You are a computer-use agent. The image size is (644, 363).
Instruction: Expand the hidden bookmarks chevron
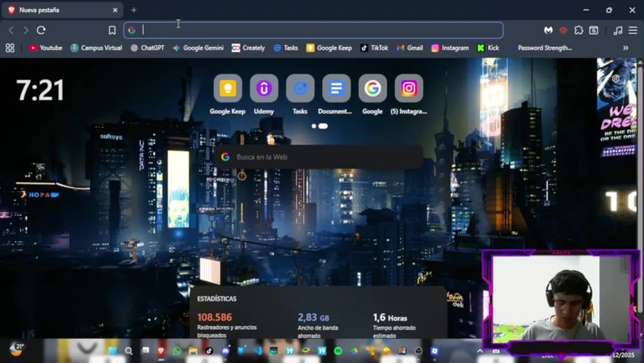coord(626,48)
